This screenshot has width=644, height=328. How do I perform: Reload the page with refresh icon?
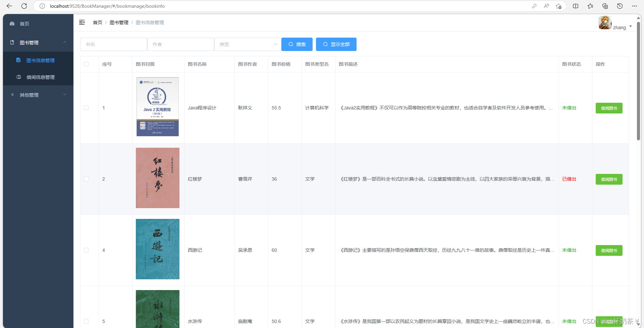point(24,6)
